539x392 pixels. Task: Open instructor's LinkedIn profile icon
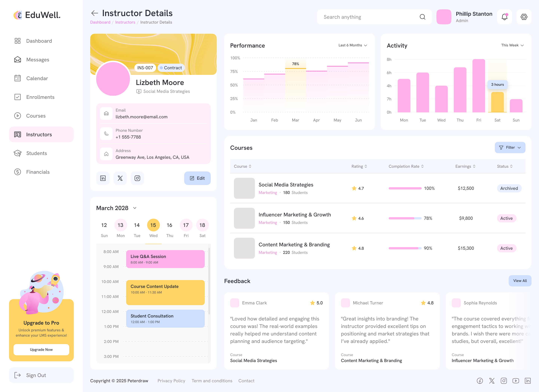click(103, 178)
